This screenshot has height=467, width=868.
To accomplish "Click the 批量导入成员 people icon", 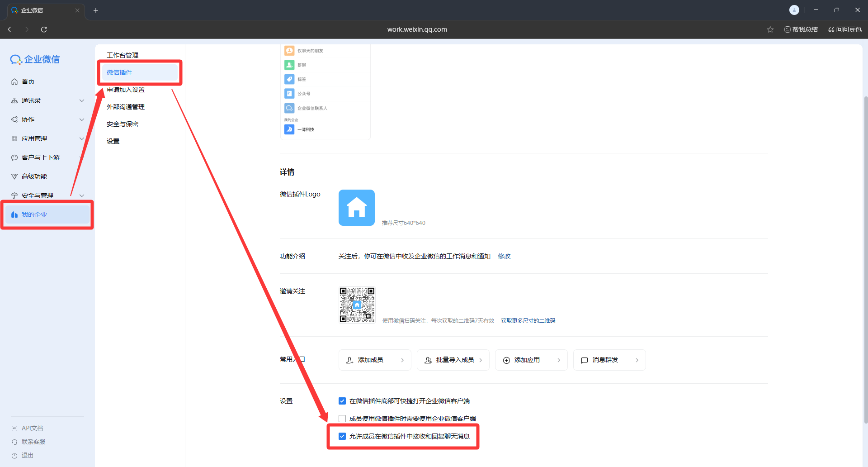I will 428,360.
